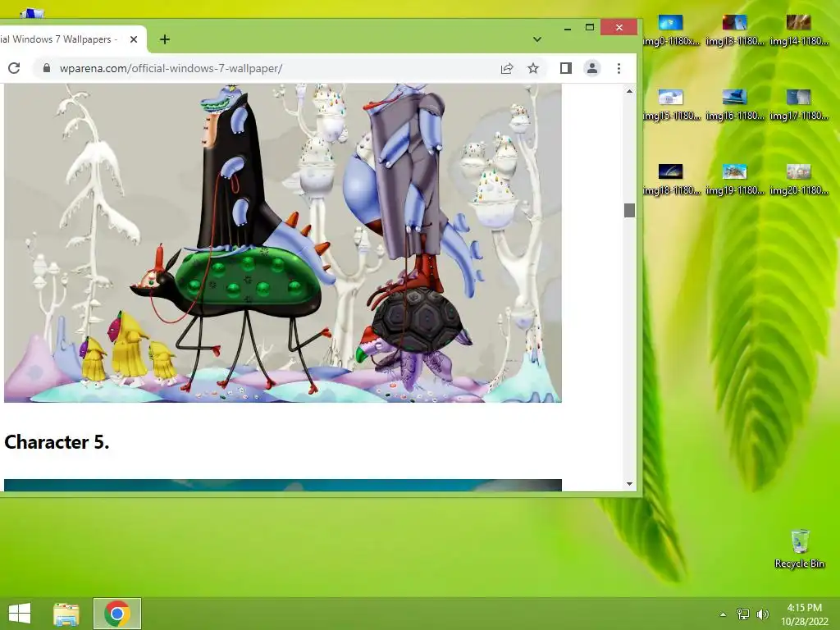The image size is (840, 630).
Task: Click the padlock site info icon
Action: coord(47,68)
